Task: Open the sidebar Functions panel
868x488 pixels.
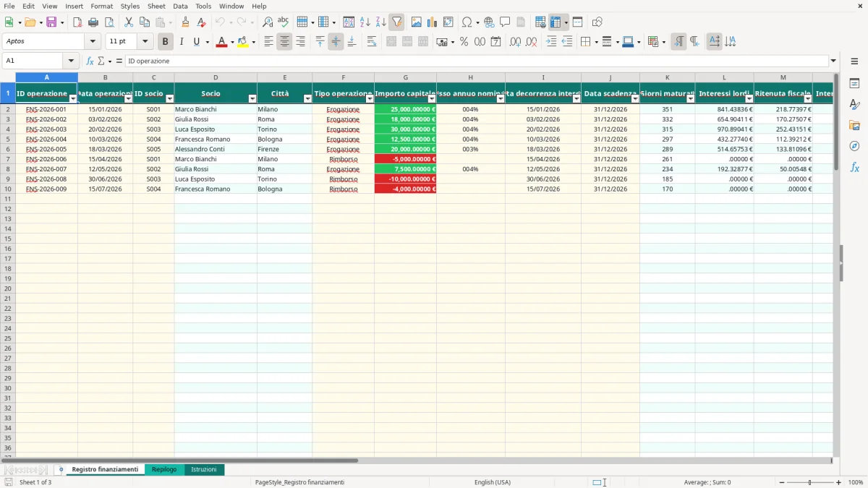Action: (854, 167)
